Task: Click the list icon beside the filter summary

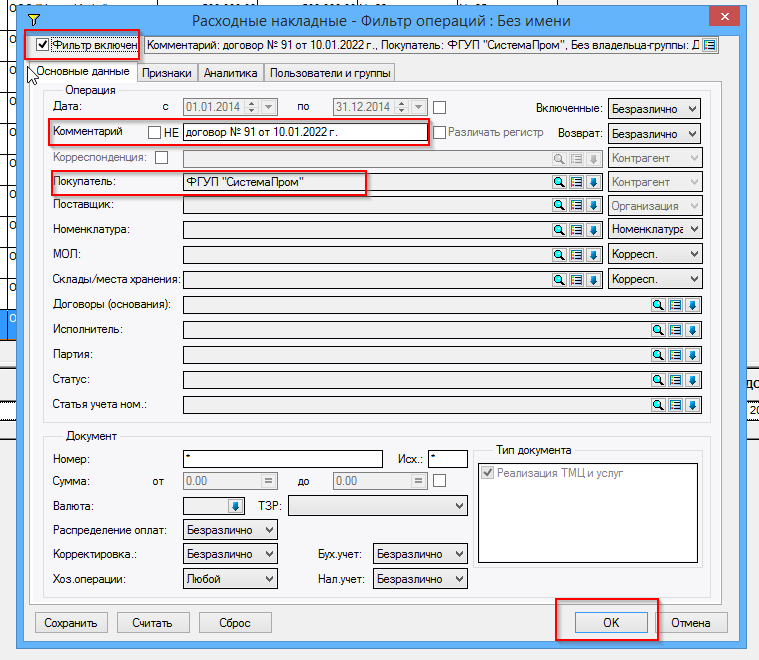Action: (709, 45)
